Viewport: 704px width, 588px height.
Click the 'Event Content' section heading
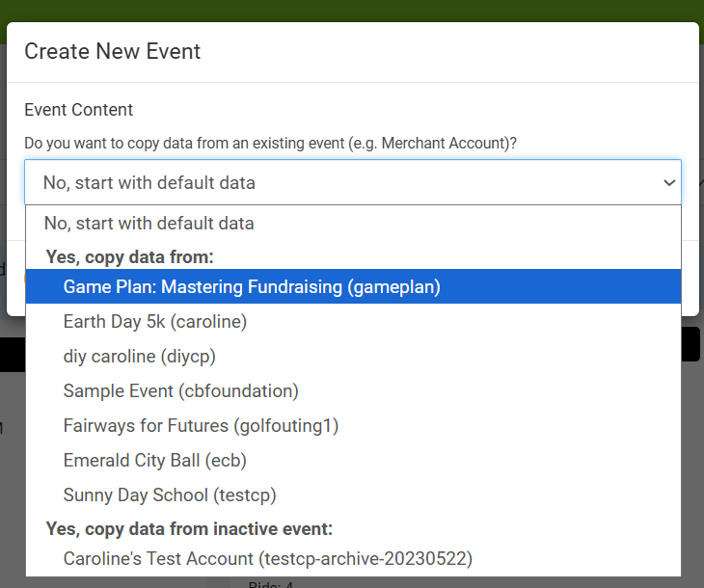pos(79,110)
